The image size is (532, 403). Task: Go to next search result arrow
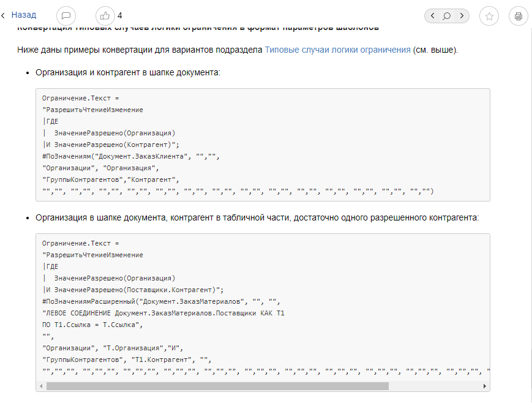(x=462, y=16)
